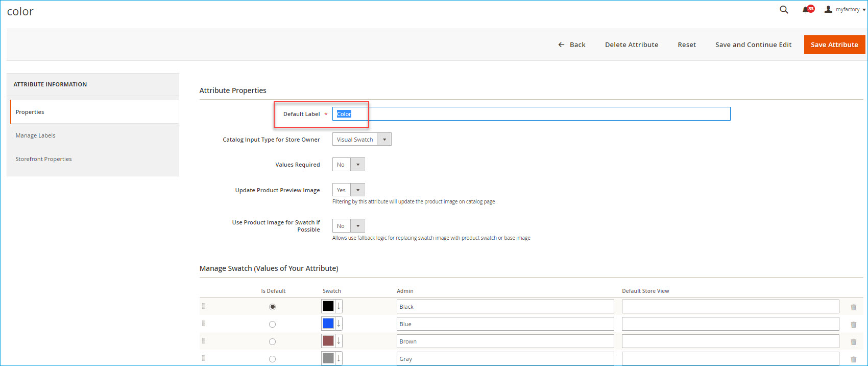Open the Values Required dropdown
Viewport: 868px width, 366px height.
pyautogui.click(x=349, y=165)
